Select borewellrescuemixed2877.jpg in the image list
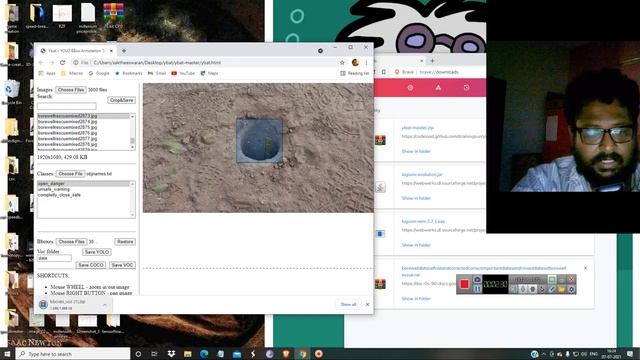 (x=67, y=139)
